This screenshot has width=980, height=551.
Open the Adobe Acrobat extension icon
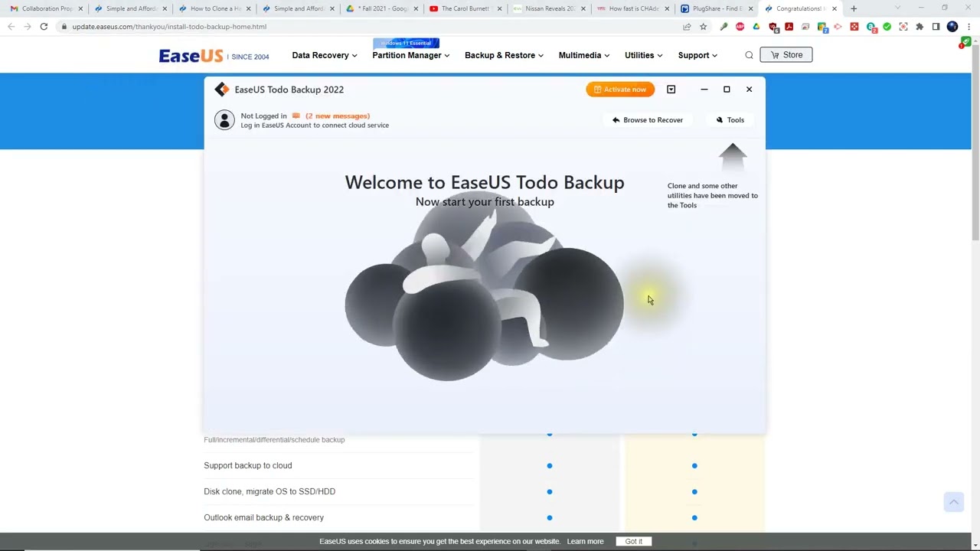(x=789, y=27)
